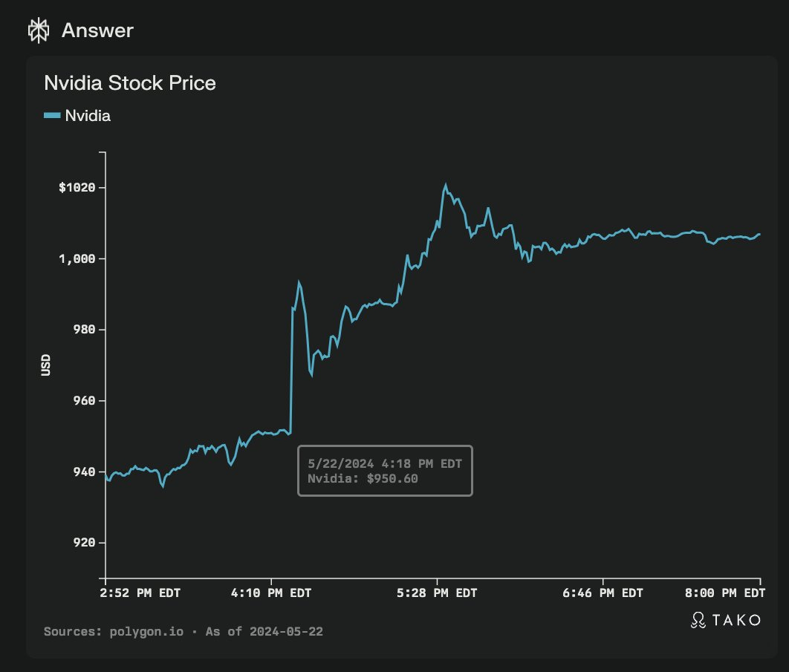Click the 6:46 PM EDT axis label
Image resolution: width=789 pixels, height=672 pixels.
coord(603,593)
